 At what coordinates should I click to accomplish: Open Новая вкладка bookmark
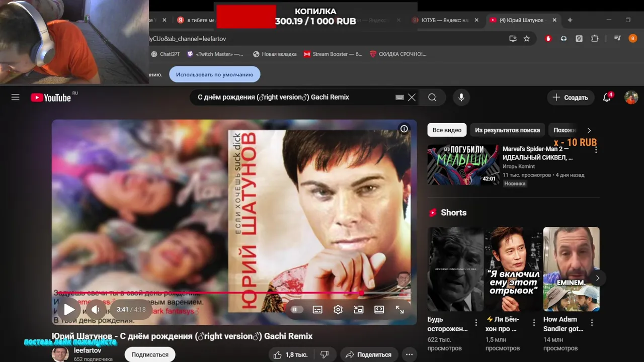275,54
